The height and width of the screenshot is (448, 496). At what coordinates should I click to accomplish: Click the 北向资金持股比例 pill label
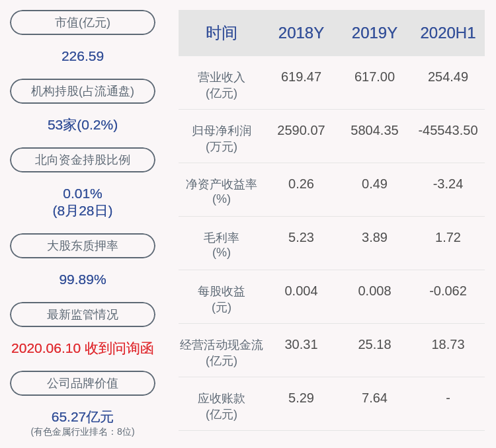pos(83,160)
